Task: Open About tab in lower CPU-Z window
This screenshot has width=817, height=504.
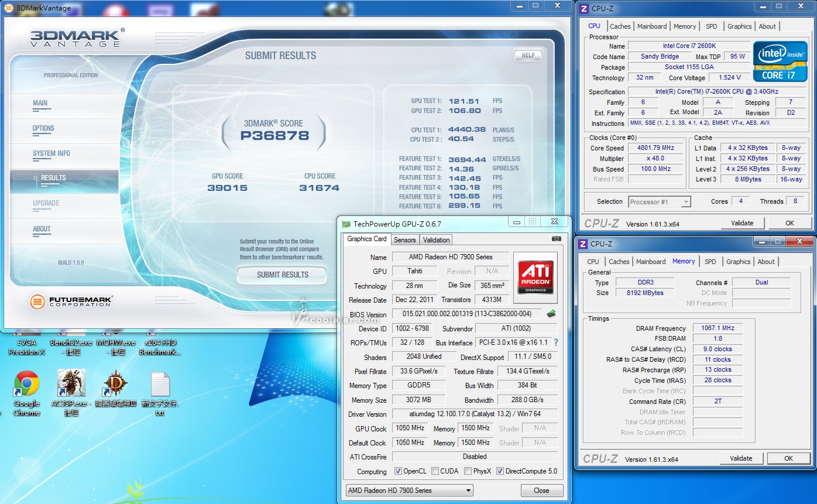Action: (x=766, y=262)
